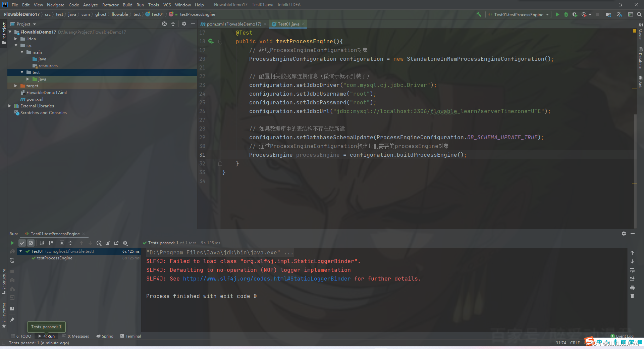
Task: Sort test results by duration
Action: [51, 243]
